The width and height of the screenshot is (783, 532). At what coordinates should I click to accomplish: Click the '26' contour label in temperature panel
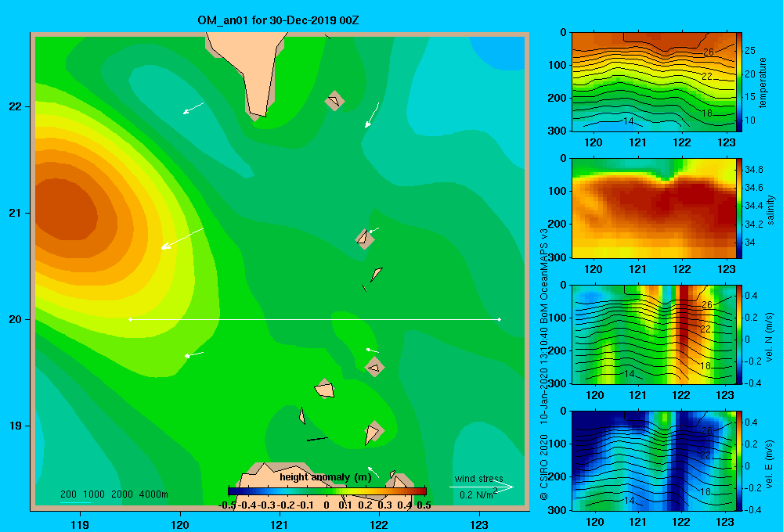(709, 52)
